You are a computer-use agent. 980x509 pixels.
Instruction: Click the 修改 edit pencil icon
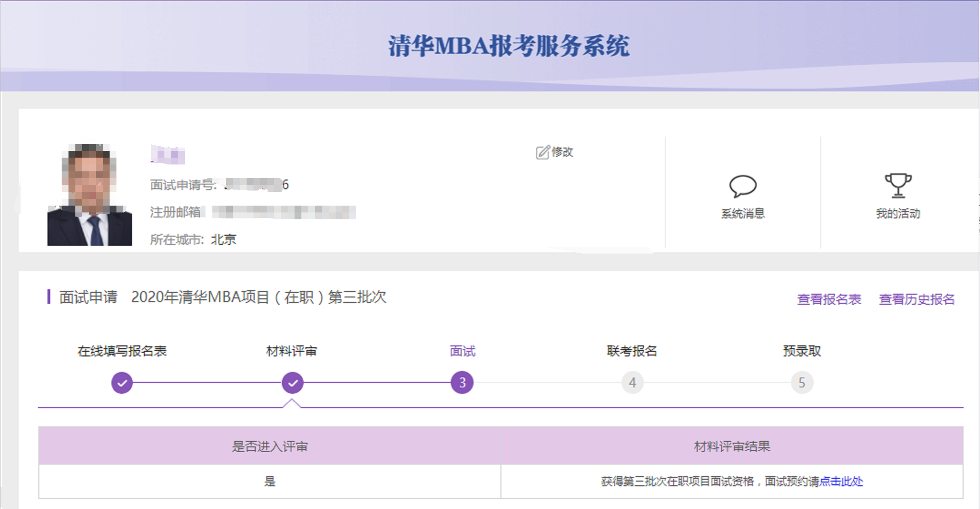543,152
